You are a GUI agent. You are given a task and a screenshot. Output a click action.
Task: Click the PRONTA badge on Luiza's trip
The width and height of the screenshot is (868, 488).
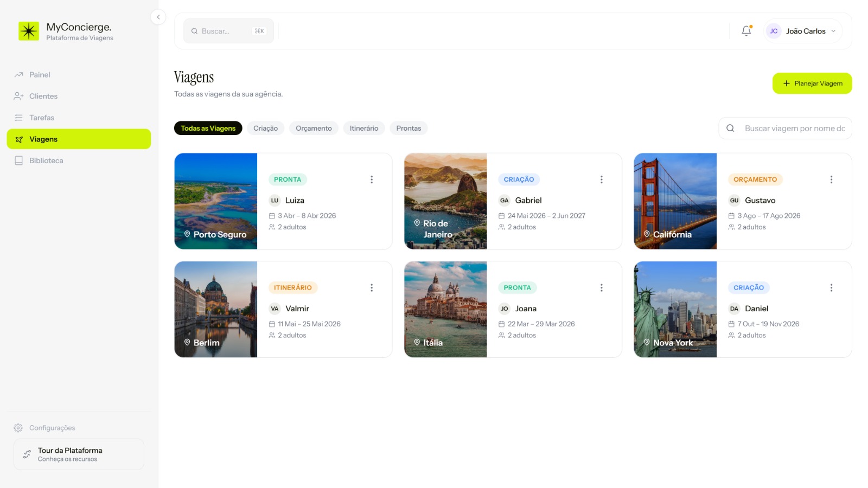(288, 179)
